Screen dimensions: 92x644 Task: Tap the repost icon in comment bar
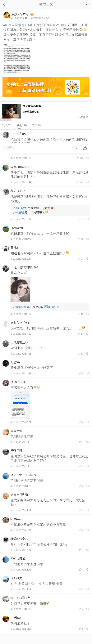[75, 148]
